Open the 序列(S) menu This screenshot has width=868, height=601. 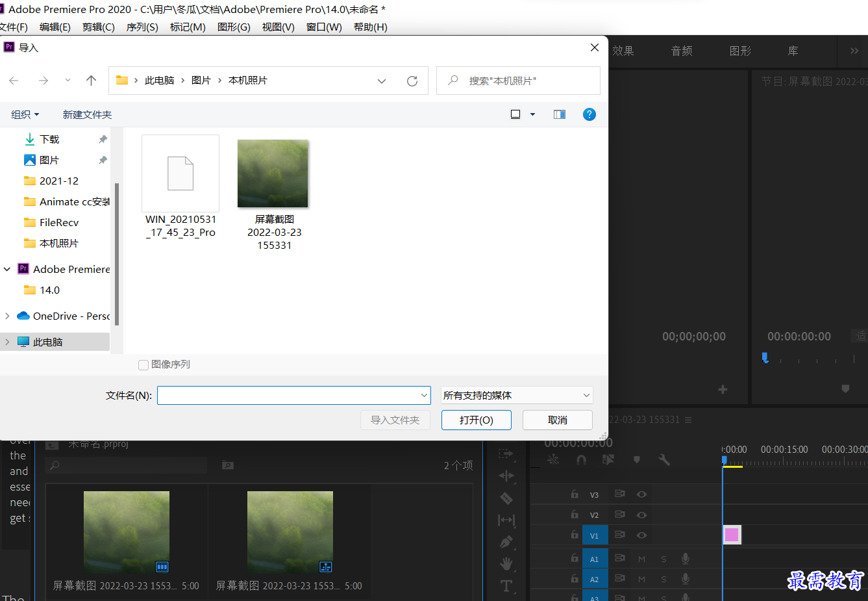click(142, 27)
